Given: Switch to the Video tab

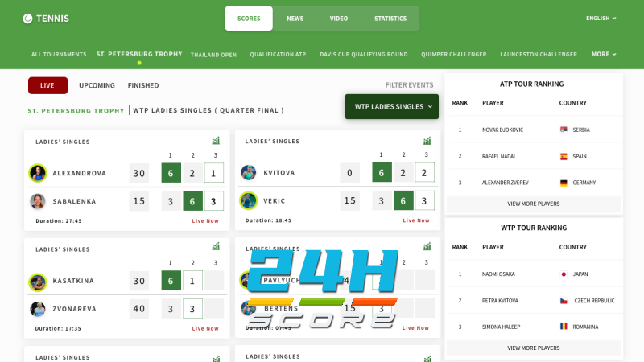Looking at the screenshot, I should tap(338, 19).
